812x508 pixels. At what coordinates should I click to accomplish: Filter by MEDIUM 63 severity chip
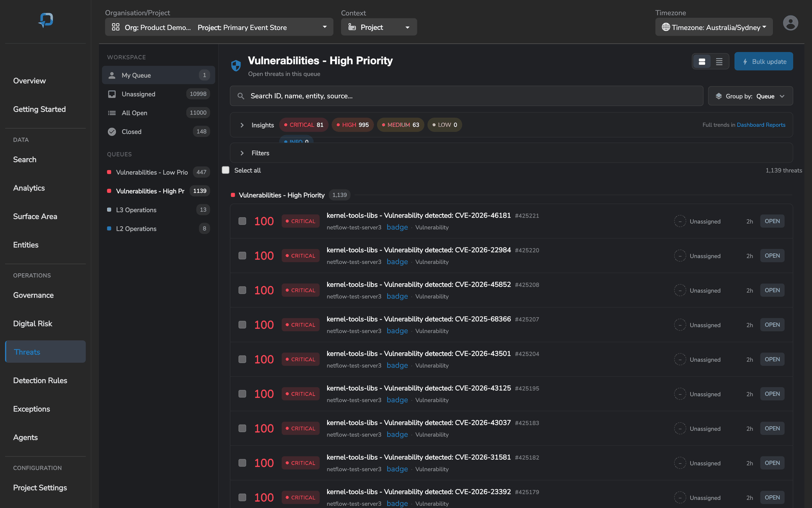[401, 125]
